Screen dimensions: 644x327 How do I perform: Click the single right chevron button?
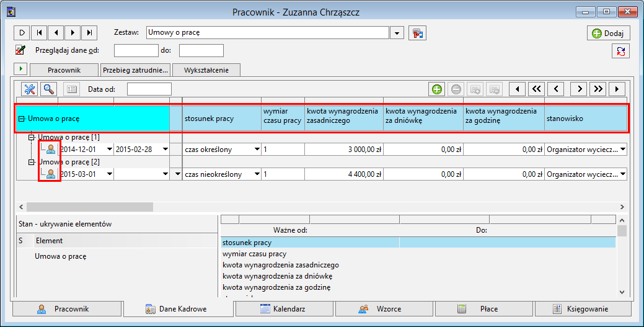579,89
